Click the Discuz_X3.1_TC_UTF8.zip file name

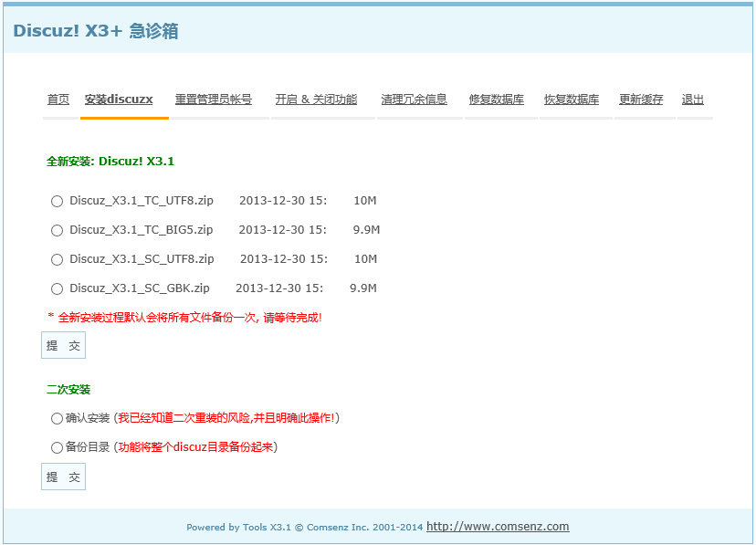(x=142, y=201)
